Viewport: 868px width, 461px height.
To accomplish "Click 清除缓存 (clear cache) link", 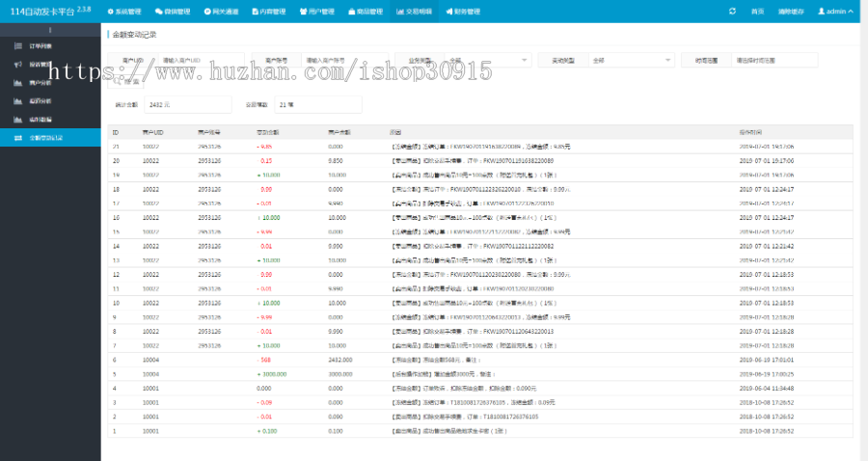I will click(791, 12).
